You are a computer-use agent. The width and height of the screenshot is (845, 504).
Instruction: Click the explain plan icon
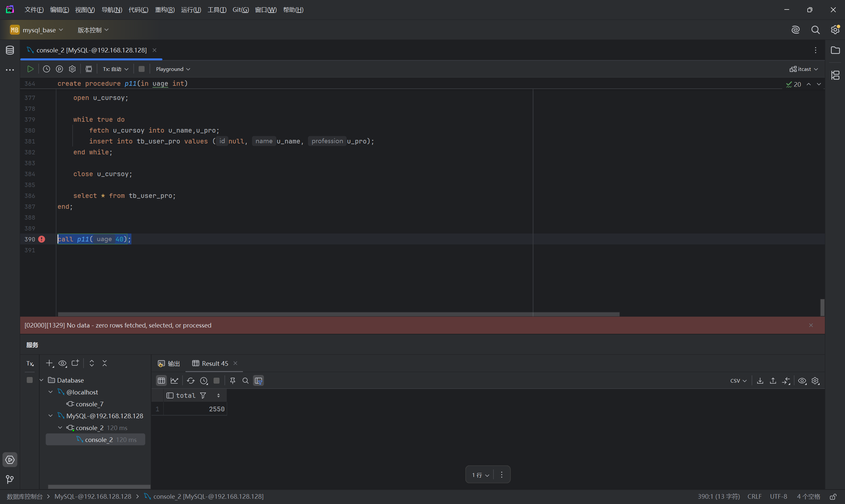59,69
